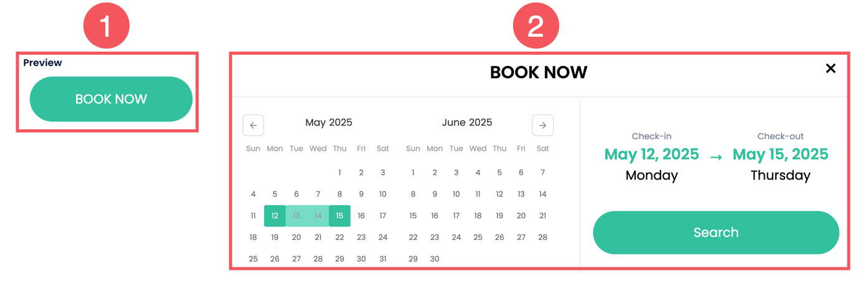Screen dimensions: 868x291
Task: Close the Book Now dialog
Action: pos(830,68)
